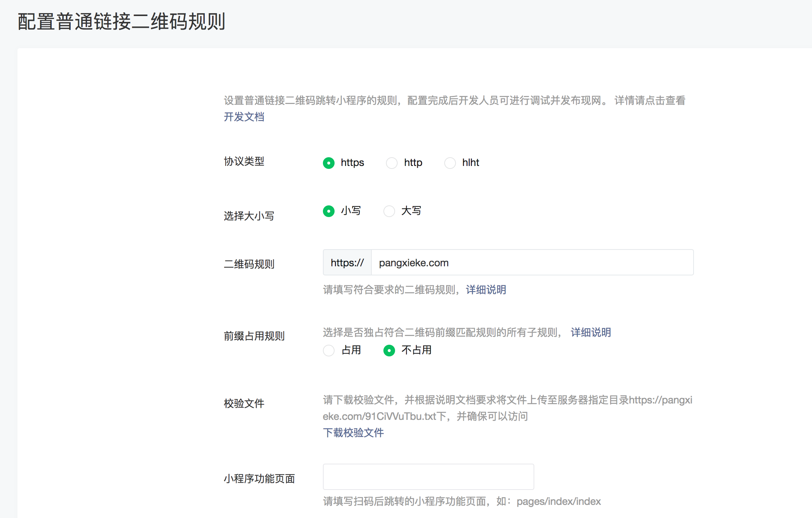Screen dimensions: 812x518
Task: Click the 选择大小写 label
Action: (249, 216)
